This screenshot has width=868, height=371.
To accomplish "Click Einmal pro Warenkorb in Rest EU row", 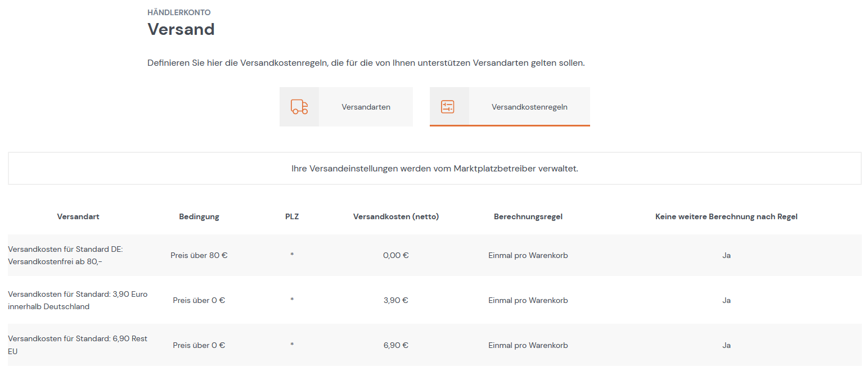I will (x=528, y=345).
